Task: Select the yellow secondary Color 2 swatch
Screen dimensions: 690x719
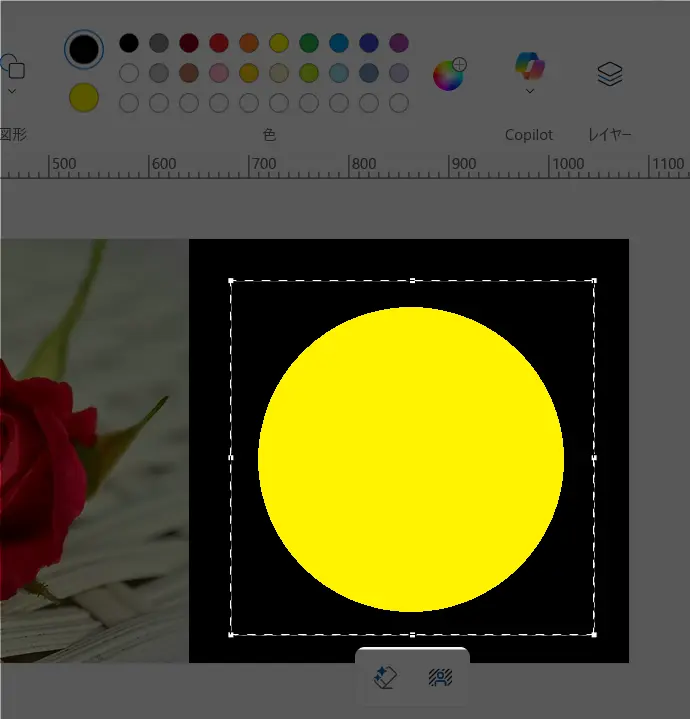Action: pyautogui.click(x=84, y=98)
